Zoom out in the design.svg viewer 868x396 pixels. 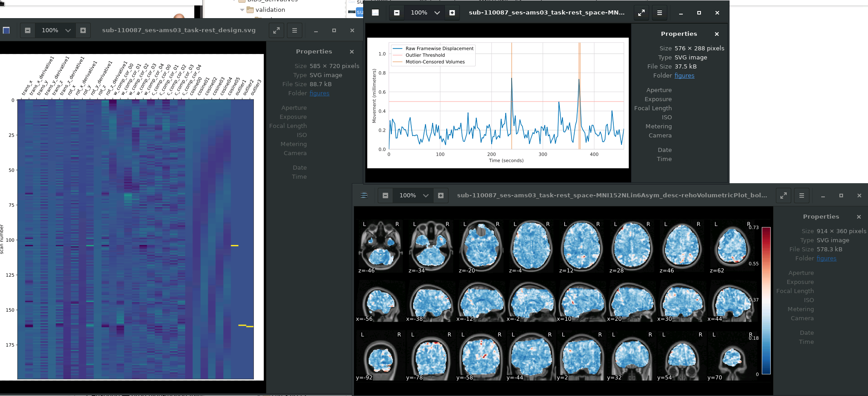28,30
